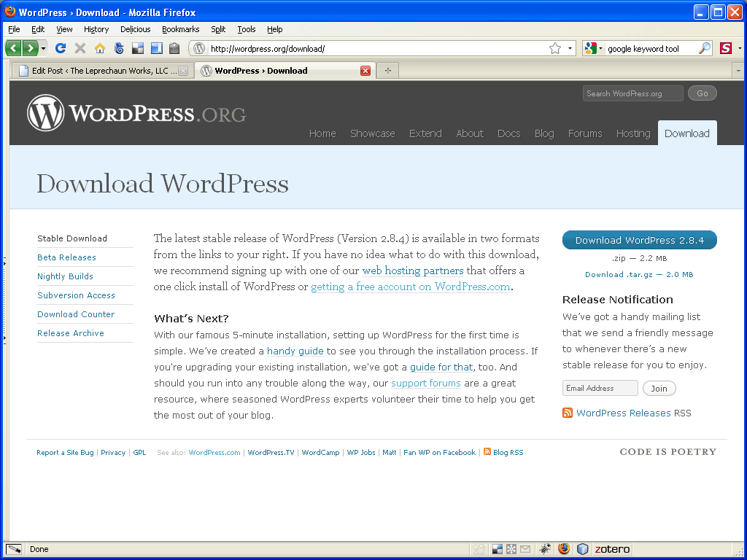
Task: Close the Edit Post tab
Action: (183, 71)
